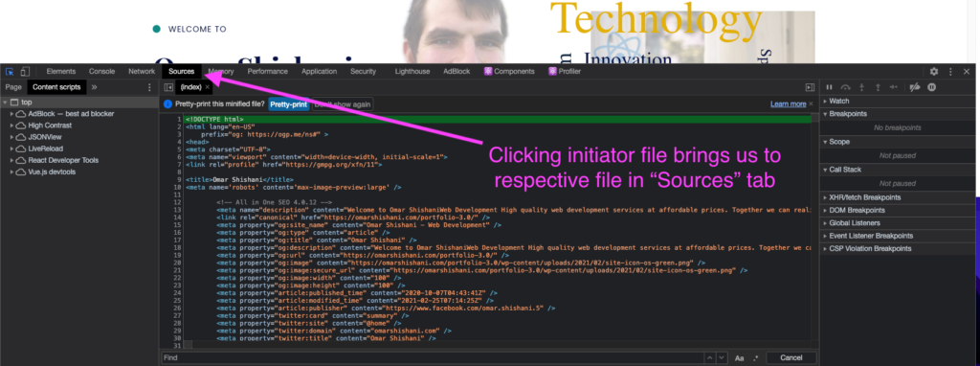Image resolution: width=980 pixels, height=366 pixels.
Task: Switch to the Console tab
Action: click(101, 71)
